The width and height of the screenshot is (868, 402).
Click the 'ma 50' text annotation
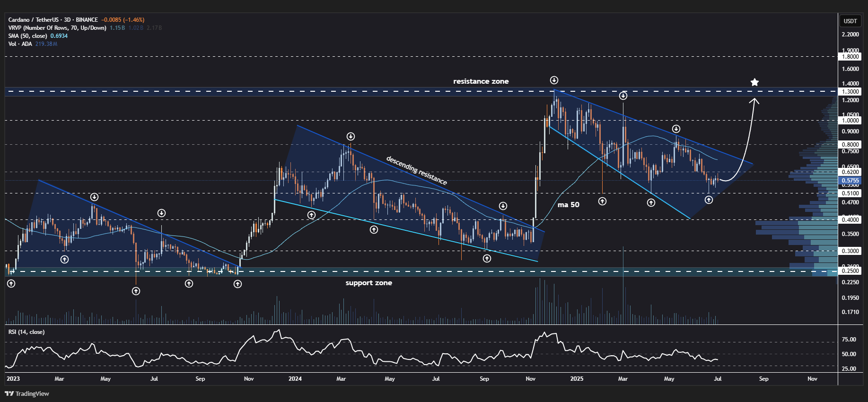pyautogui.click(x=568, y=205)
